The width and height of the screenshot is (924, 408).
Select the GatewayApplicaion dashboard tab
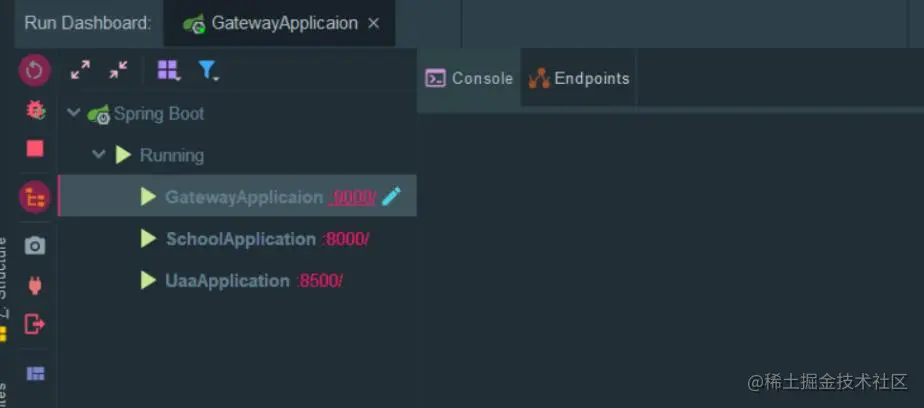[x=279, y=23]
